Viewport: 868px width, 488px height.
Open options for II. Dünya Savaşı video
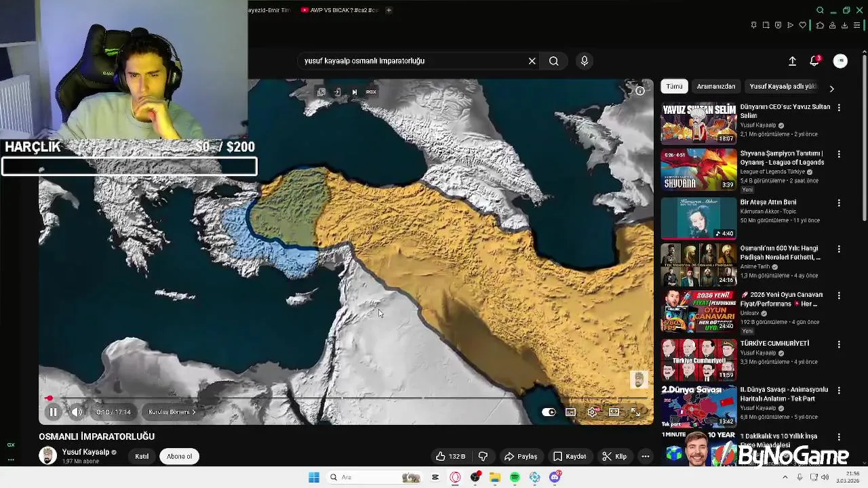(x=839, y=390)
